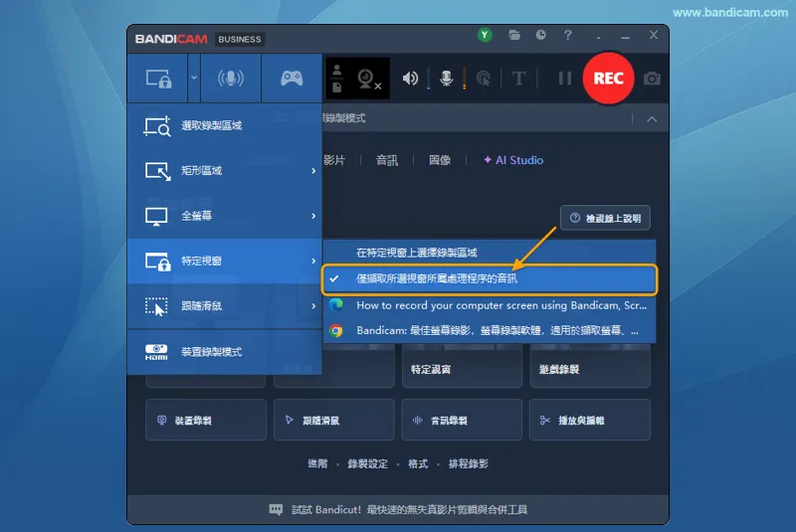Switch to audio-only recording mode icon
This screenshot has height=532, width=796.
click(x=231, y=79)
